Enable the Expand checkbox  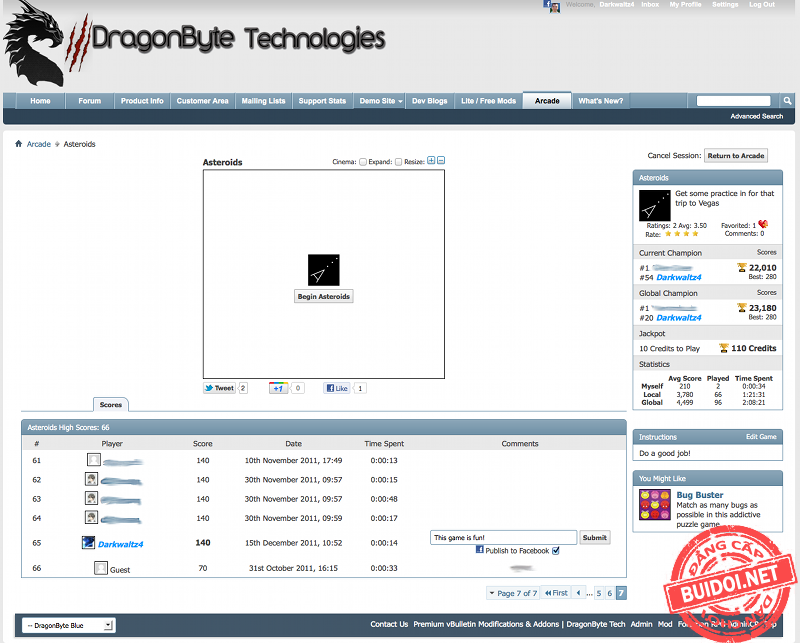(x=398, y=162)
